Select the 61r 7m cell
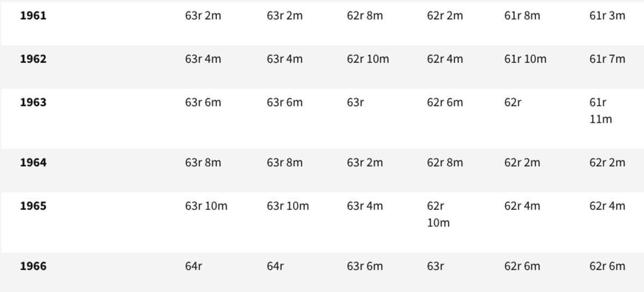 [607, 59]
